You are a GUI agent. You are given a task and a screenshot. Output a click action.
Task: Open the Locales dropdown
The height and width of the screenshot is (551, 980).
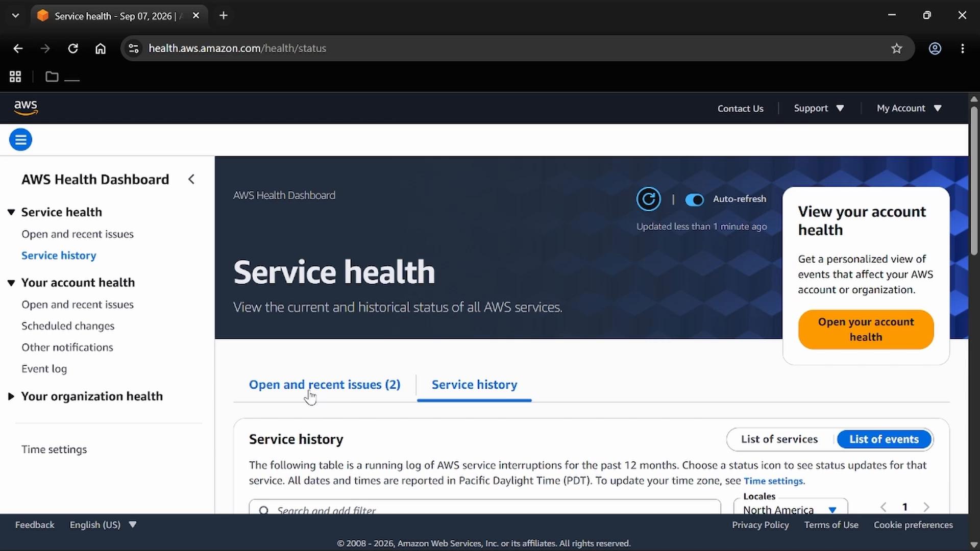tap(790, 507)
